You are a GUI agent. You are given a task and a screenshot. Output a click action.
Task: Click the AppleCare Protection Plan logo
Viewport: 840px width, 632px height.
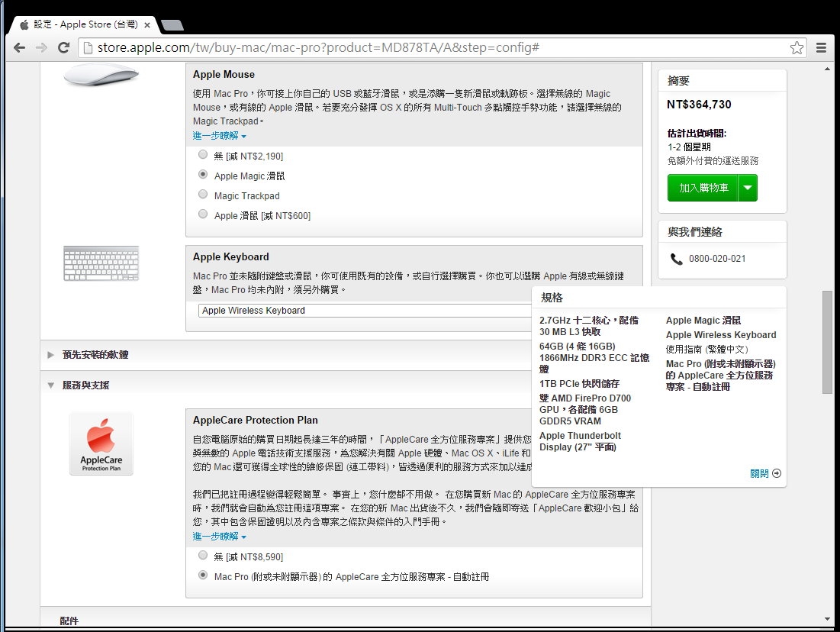(101, 443)
